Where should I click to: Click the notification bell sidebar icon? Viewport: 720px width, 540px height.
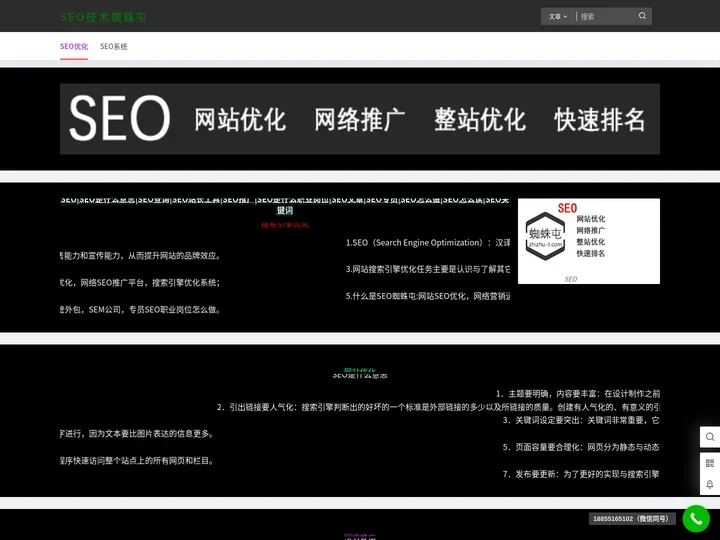tap(710, 484)
